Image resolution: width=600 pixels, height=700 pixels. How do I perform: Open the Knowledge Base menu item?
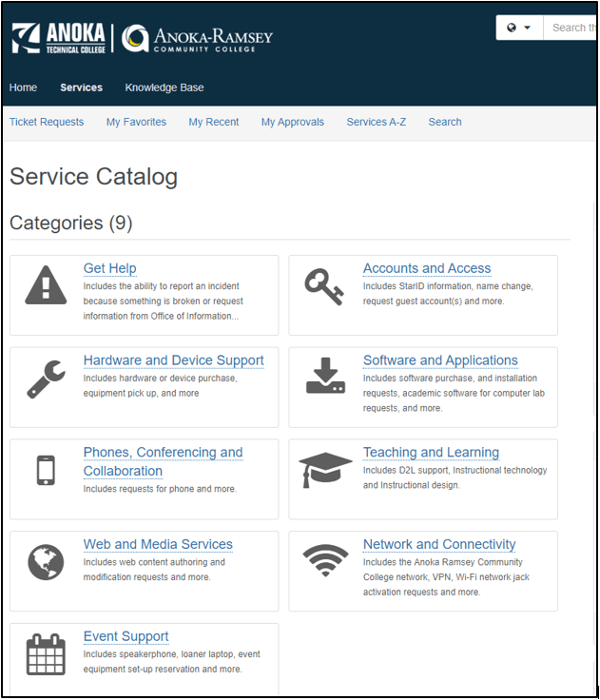[x=165, y=87]
